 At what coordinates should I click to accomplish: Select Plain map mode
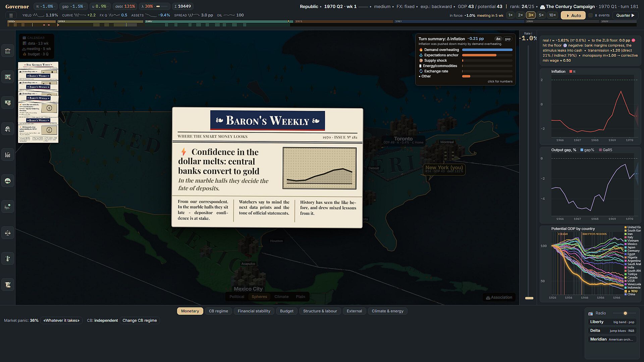301,297
